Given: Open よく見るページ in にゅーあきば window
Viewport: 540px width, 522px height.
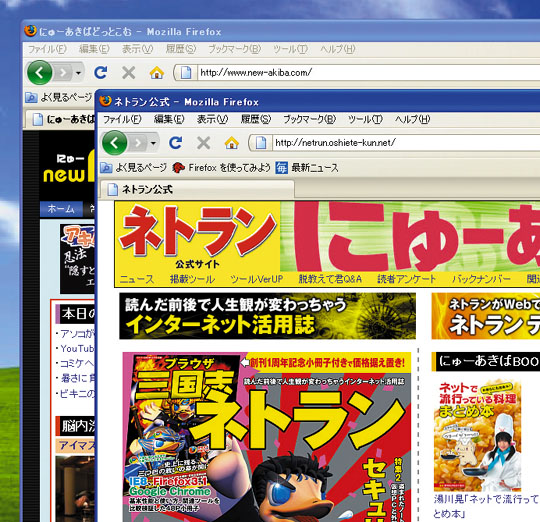Looking at the screenshot, I should 59,97.
